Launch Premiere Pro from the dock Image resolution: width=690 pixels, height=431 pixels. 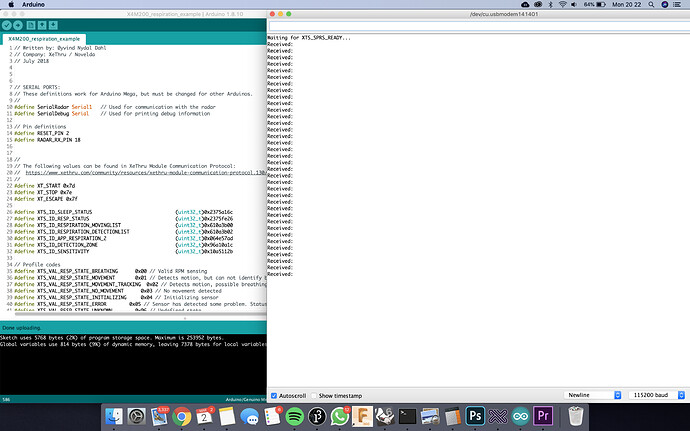(x=543, y=416)
